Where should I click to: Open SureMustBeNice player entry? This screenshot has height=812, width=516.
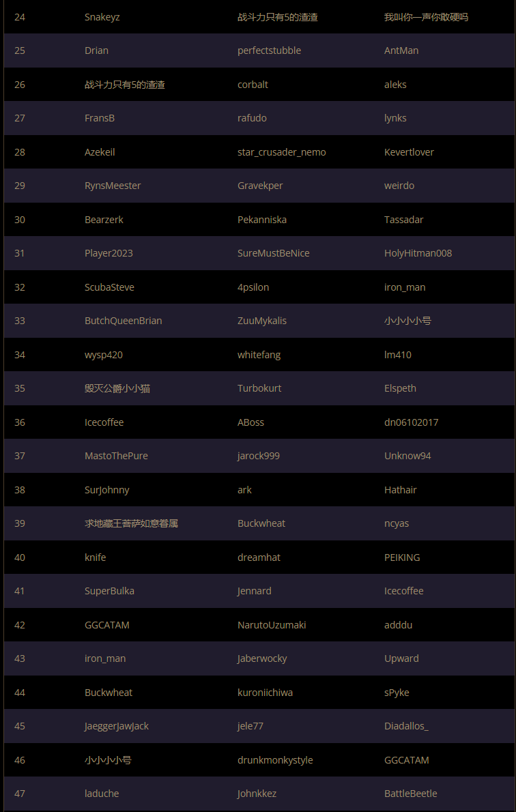click(273, 253)
